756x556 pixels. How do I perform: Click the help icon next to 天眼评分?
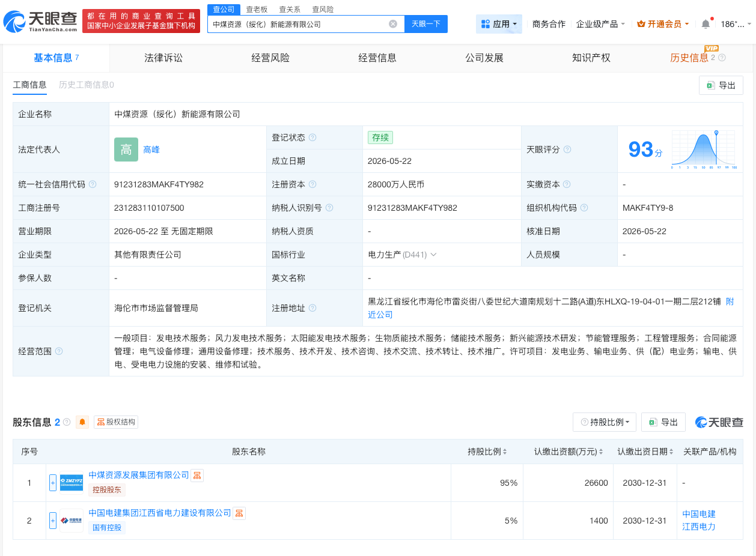(x=567, y=150)
